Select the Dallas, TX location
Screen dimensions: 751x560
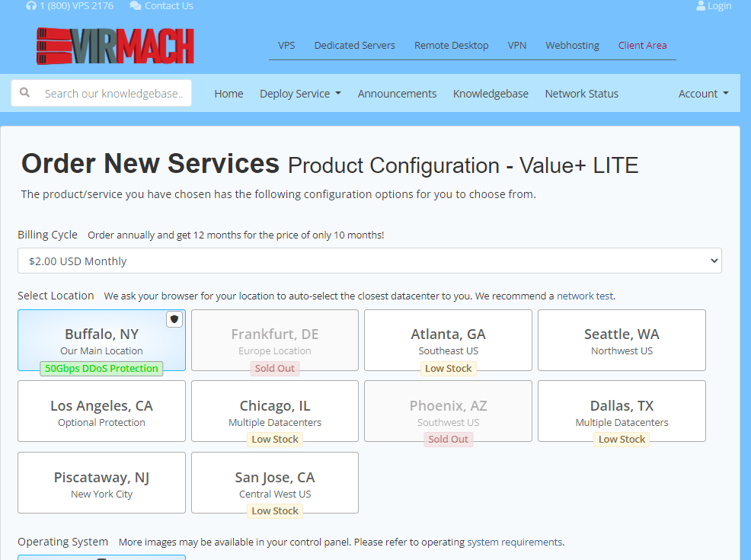coord(622,411)
